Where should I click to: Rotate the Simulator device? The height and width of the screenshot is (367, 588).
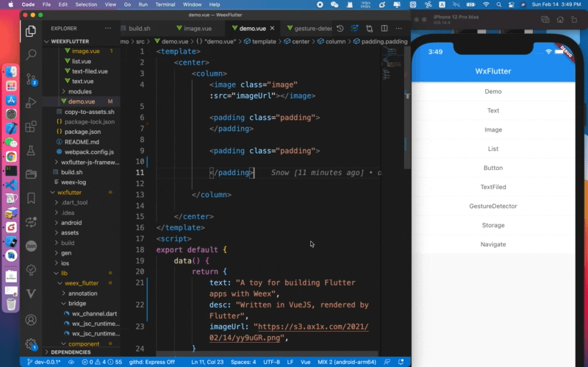574,20
